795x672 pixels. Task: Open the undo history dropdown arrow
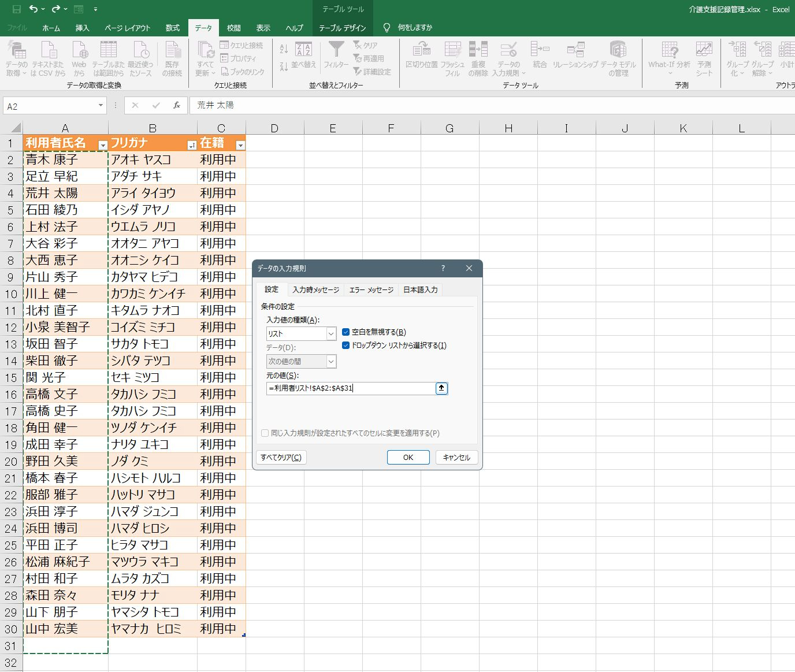pos(43,9)
